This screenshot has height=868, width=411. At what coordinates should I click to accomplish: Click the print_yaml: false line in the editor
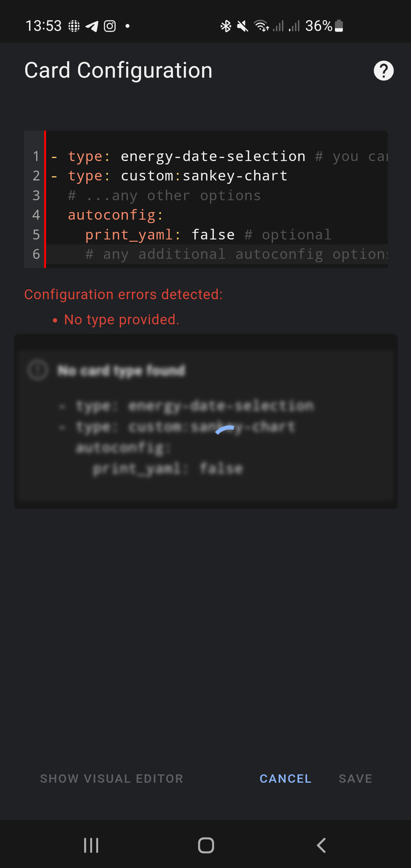pyautogui.click(x=160, y=235)
